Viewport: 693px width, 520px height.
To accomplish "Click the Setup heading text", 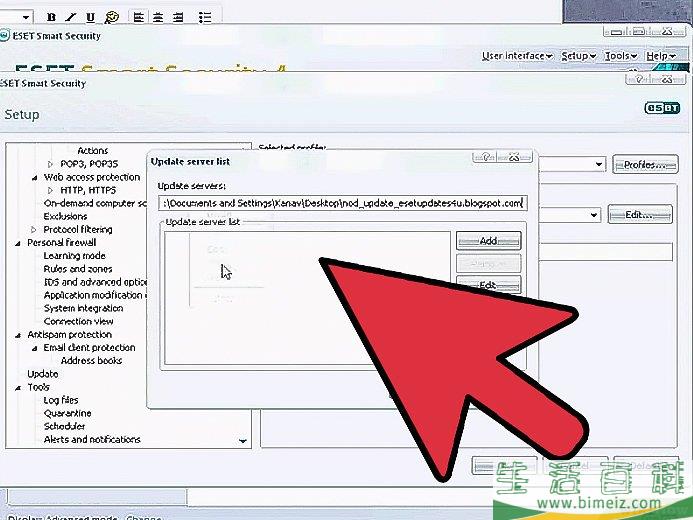I will 22,115.
